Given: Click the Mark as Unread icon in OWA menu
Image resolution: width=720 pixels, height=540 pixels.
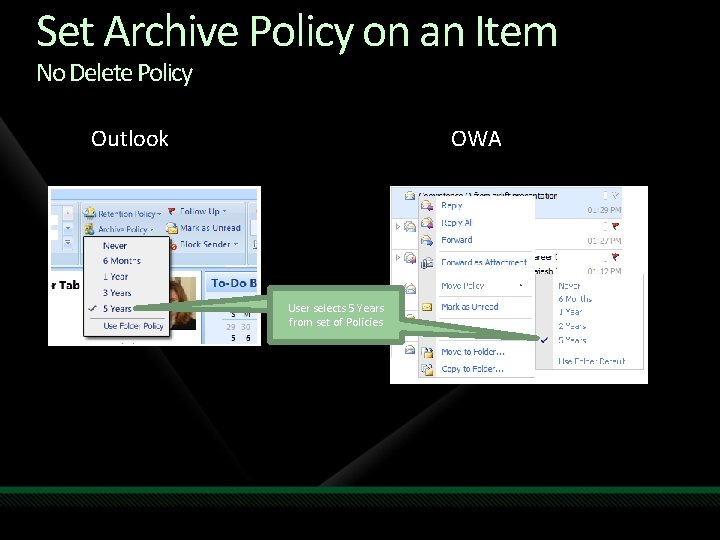Looking at the screenshot, I should 427,307.
